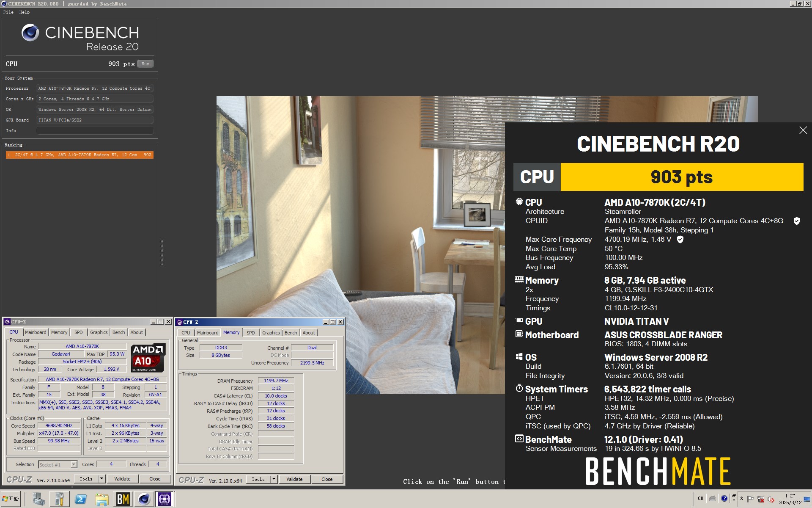
Task: Click Validate in right CPU-Z window
Action: [294, 479]
